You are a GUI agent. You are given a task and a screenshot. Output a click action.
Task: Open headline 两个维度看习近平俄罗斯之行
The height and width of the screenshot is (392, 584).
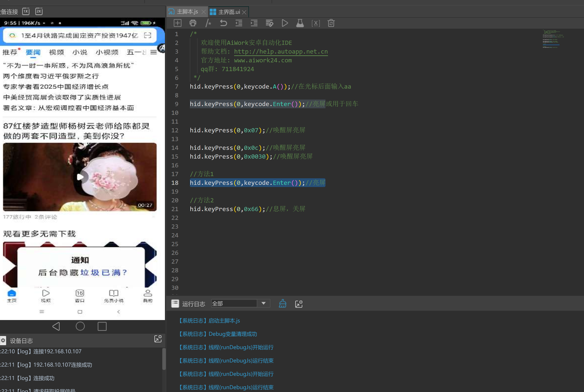pos(51,76)
